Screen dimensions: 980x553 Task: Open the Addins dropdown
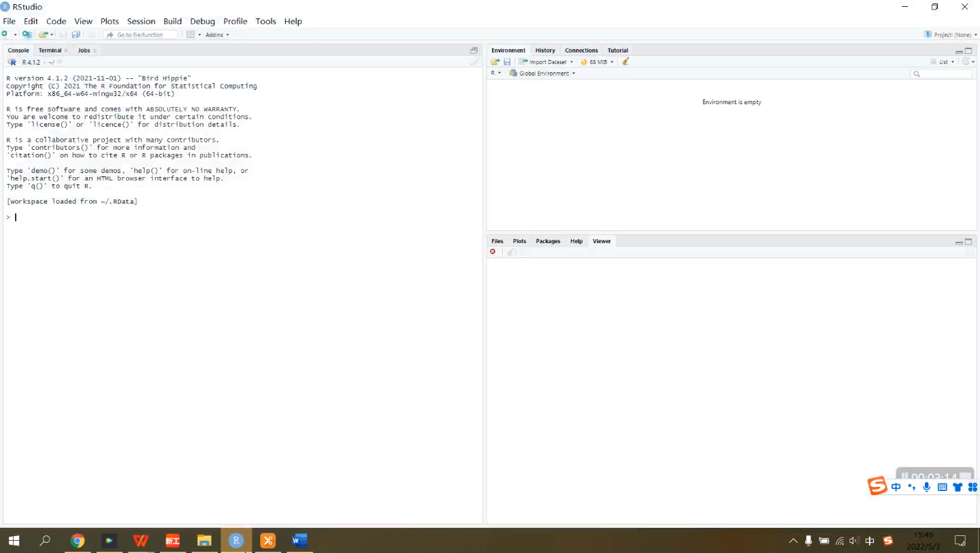click(217, 35)
